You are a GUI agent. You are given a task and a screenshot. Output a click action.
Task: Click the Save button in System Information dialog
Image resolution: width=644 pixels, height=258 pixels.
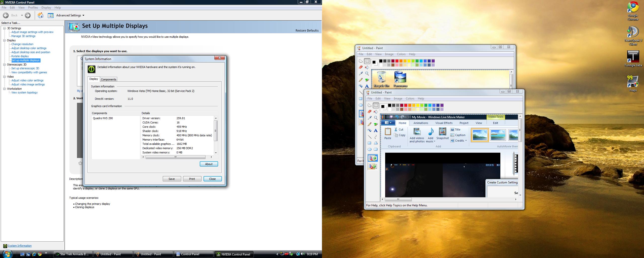(x=172, y=179)
